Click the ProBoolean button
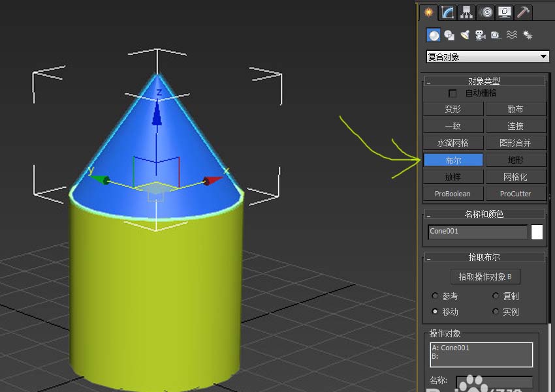 pyautogui.click(x=452, y=194)
